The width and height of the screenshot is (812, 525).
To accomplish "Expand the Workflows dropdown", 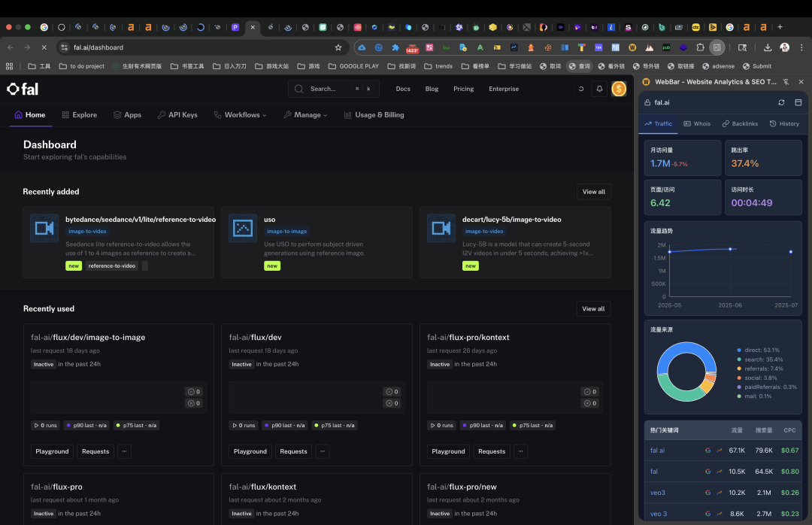I will 241,115.
